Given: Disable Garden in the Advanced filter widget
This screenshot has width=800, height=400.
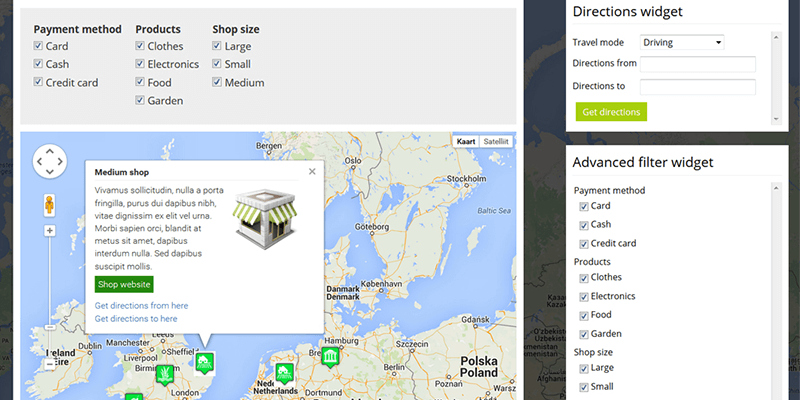Looking at the screenshot, I should point(585,334).
